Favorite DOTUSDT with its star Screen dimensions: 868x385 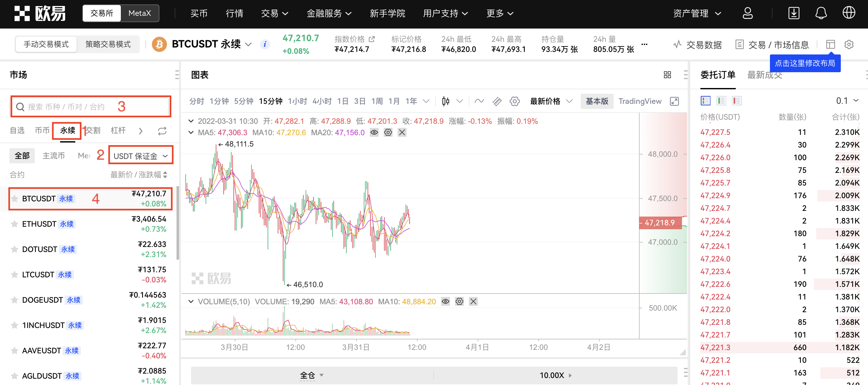coord(14,249)
